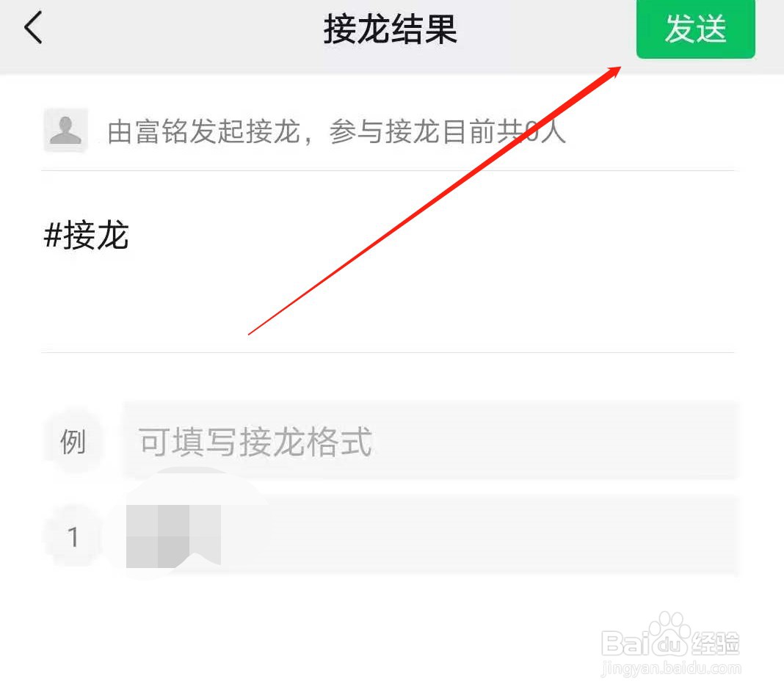The width and height of the screenshot is (784, 695).
Task: Focus the 可填写接龙格式 input field
Action: coord(431,441)
